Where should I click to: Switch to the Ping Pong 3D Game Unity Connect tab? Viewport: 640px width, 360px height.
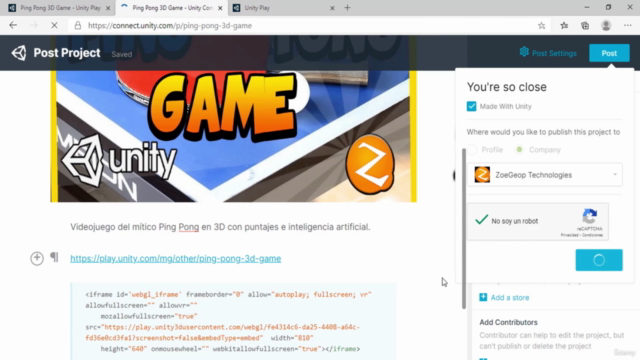tap(171, 8)
